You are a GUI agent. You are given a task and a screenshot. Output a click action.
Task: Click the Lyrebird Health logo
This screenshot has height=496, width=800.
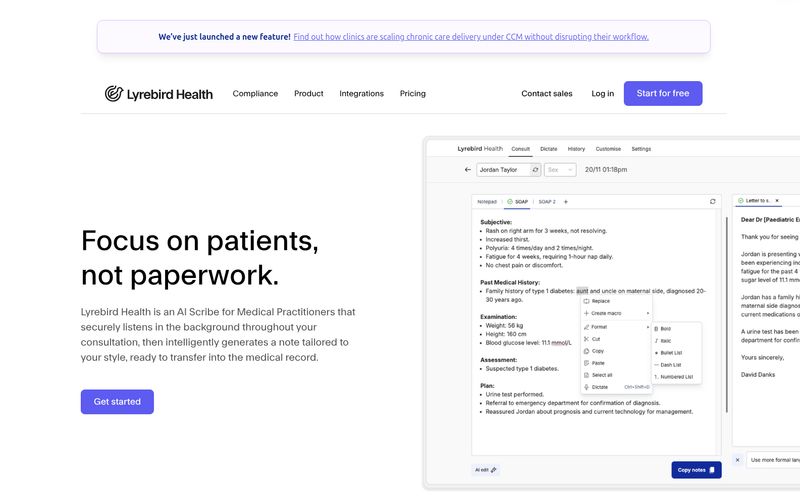coord(159,94)
